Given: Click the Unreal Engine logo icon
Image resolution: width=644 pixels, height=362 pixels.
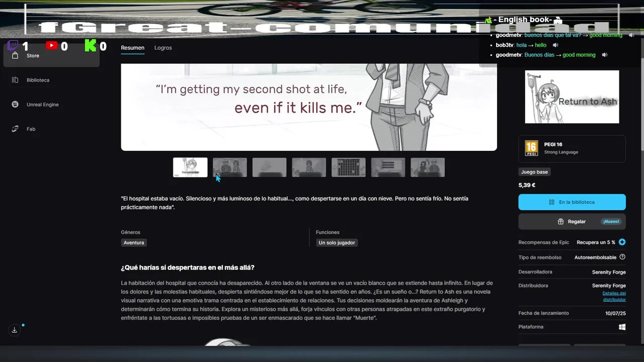Looking at the screenshot, I should click(15, 105).
